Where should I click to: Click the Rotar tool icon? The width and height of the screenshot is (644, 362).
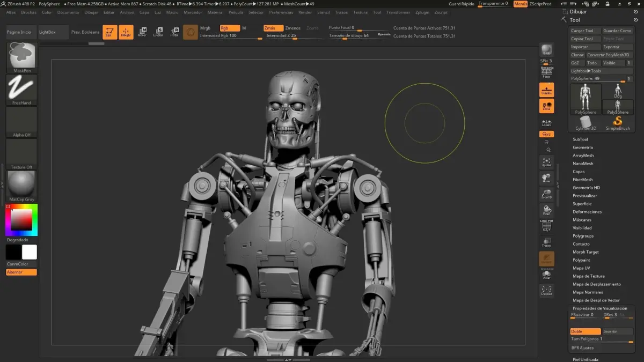[174, 32]
